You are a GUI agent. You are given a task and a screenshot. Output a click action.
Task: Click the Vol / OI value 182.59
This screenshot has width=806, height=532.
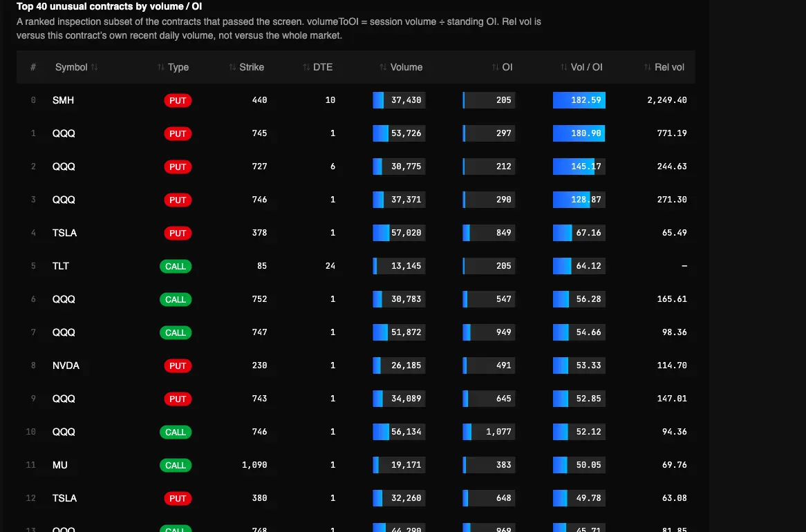point(586,100)
